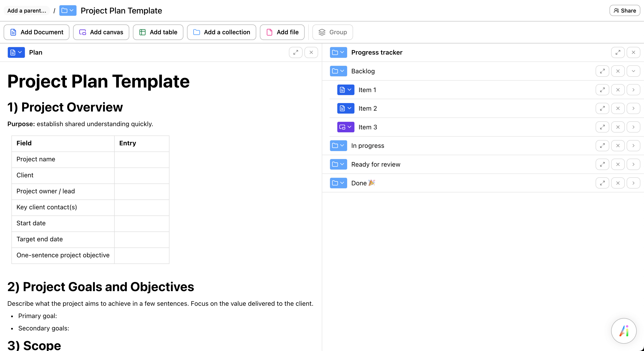Click Add a parent... in the breadcrumb

tap(26, 11)
